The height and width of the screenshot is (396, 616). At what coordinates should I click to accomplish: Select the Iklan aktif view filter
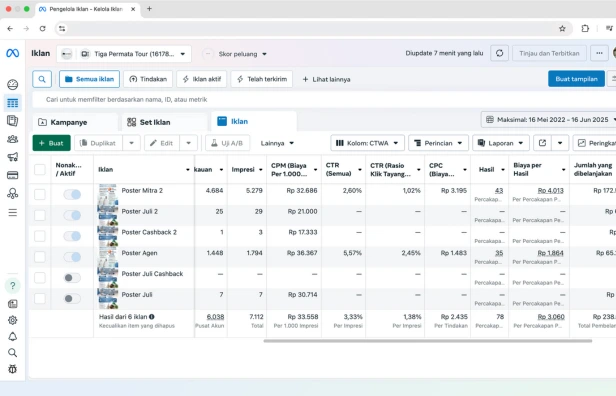(x=202, y=79)
